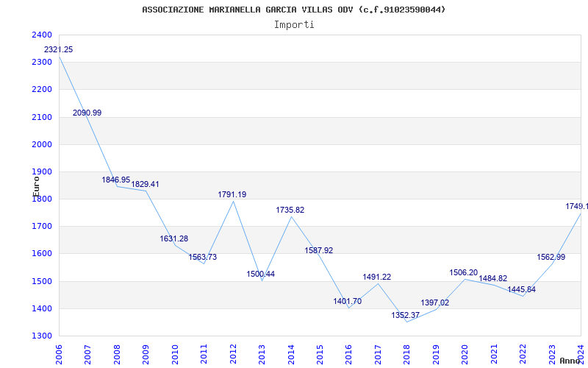Click the 2006 x-axis year label
Image resolution: width=588 pixels, height=368 pixels.
tap(59, 354)
